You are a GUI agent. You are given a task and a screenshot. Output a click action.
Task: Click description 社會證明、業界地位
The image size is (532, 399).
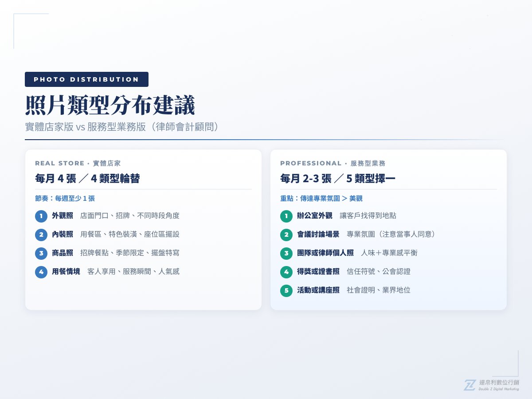pyautogui.click(x=379, y=290)
